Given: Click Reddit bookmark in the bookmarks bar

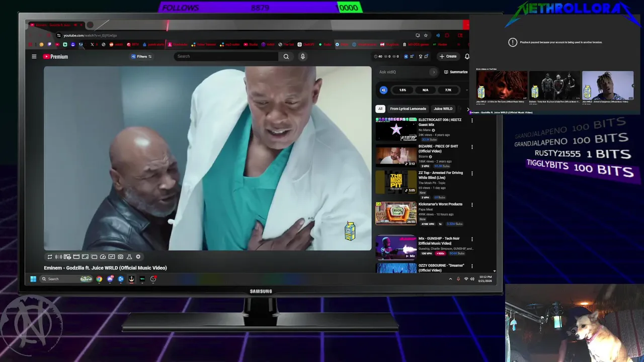Looking at the screenshot, I should (x=117, y=44).
